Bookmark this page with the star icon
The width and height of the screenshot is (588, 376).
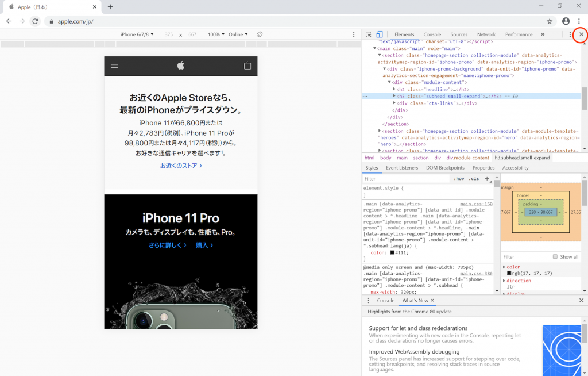(550, 21)
